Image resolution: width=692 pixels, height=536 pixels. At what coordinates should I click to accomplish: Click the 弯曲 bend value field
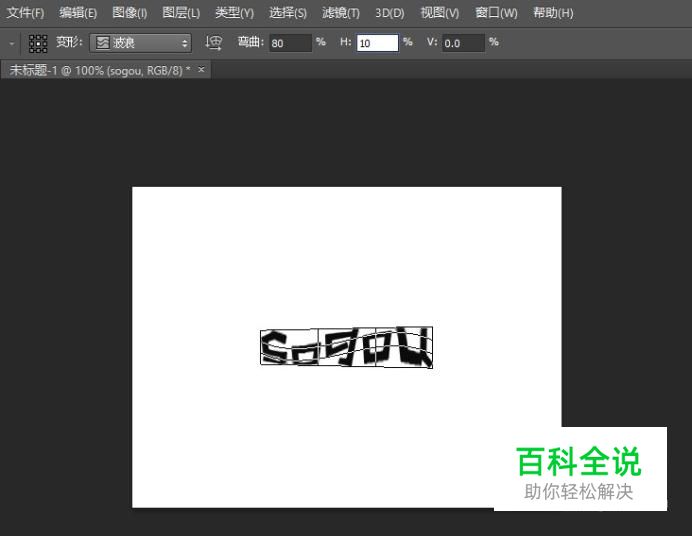click(290, 43)
